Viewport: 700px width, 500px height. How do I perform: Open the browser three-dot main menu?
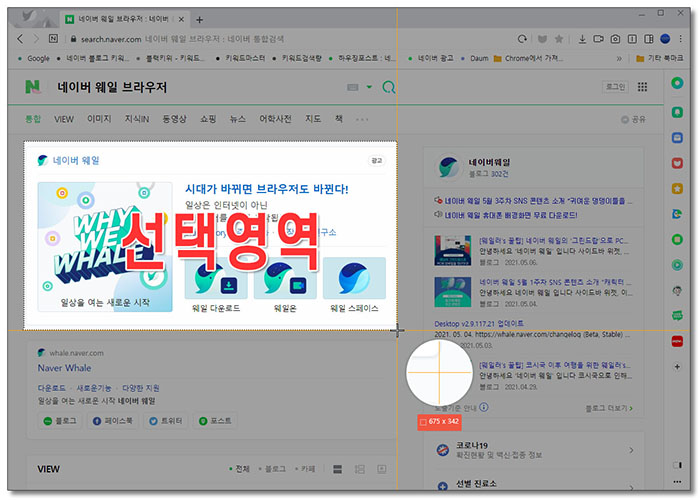point(680,39)
